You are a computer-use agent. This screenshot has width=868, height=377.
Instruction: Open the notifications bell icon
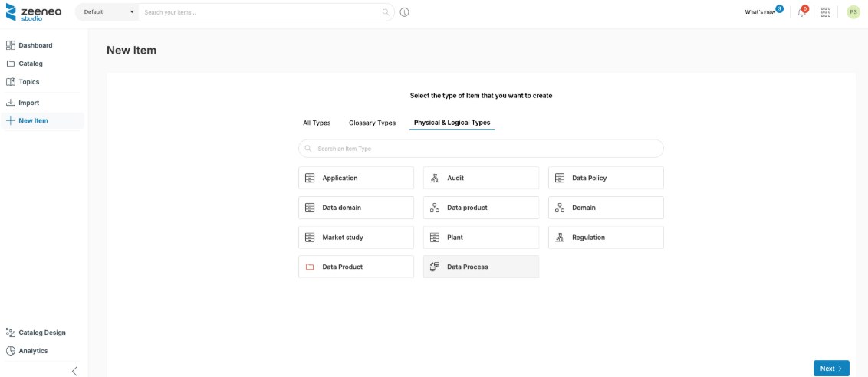point(802,12)
